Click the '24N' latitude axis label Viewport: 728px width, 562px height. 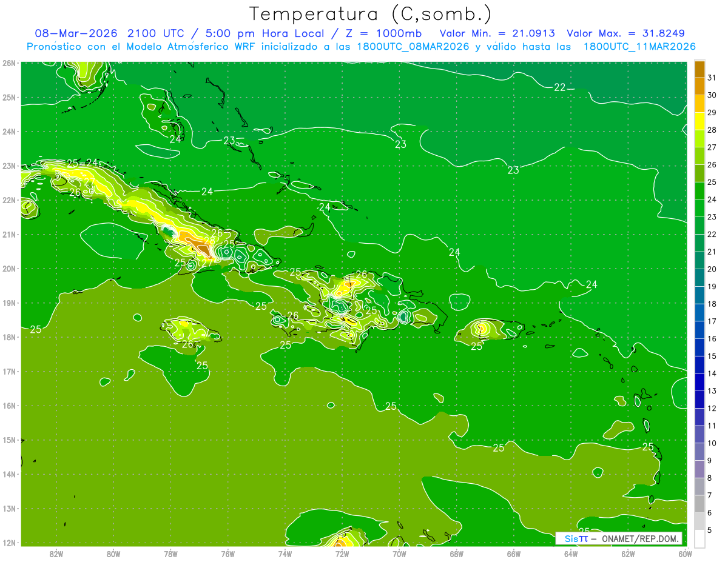click(9, 132)
